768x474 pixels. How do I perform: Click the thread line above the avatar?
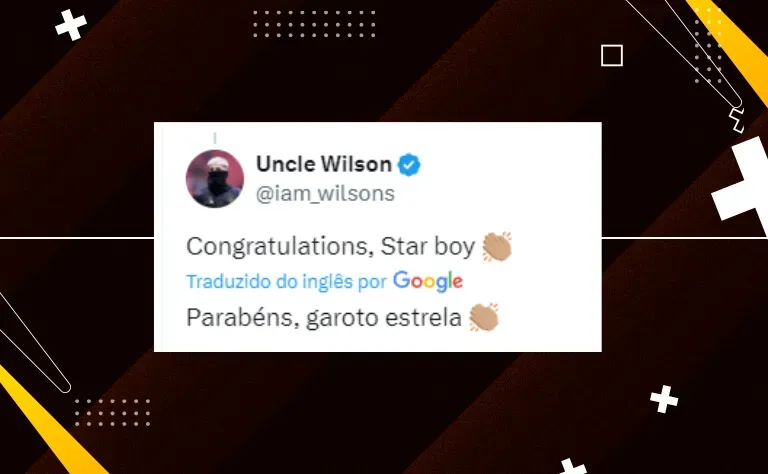coord(215,139)
